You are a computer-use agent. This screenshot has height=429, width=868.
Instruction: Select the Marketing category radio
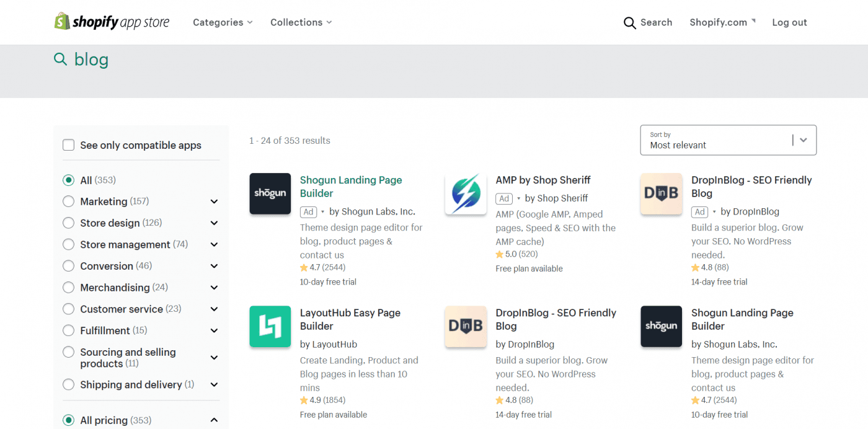click(x=68, y=201)
